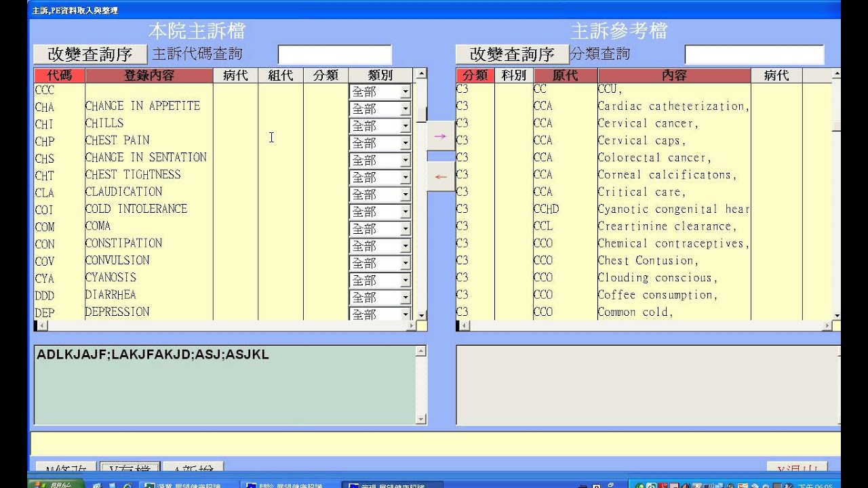Screen dimensions: 868x488
Task: Click 內容 column header in right table
Action: (674, 75)
